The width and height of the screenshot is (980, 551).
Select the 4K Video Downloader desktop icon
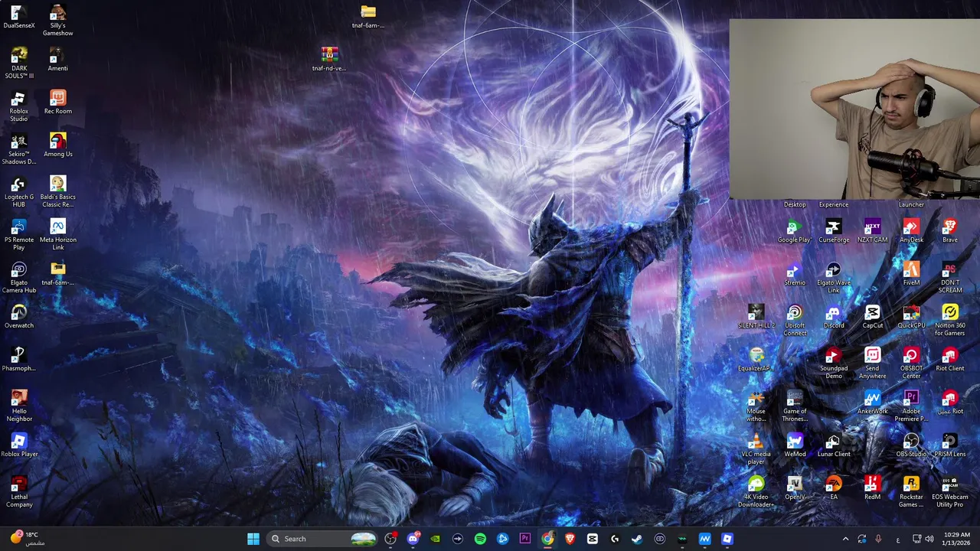(x=756, y=492)
